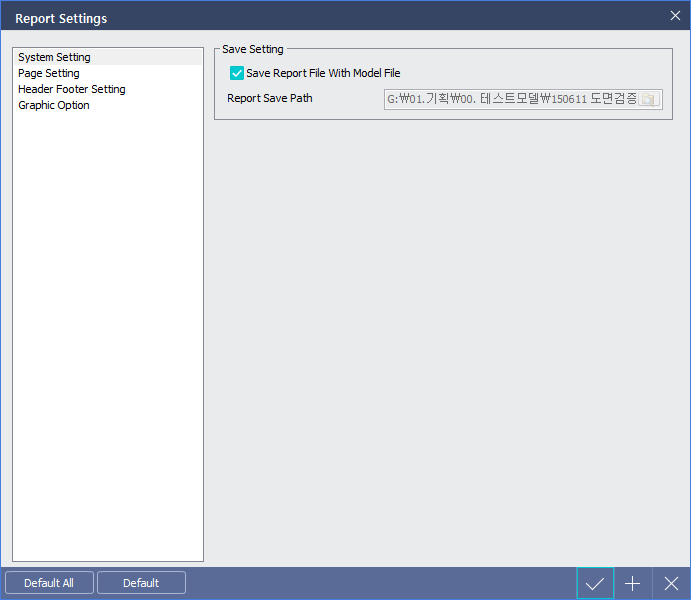Click the X cancel icon in bottom bar

point(671,583)
